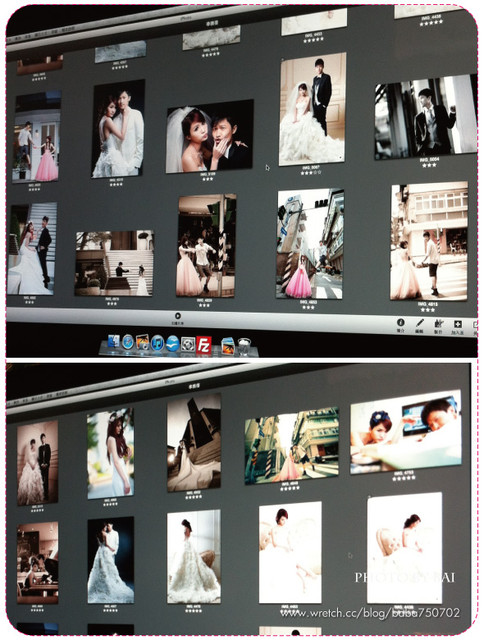This screenshot has width=484, height=640.
Task: Select the dancing couple by barber pole photo
Action: [206, 245]
